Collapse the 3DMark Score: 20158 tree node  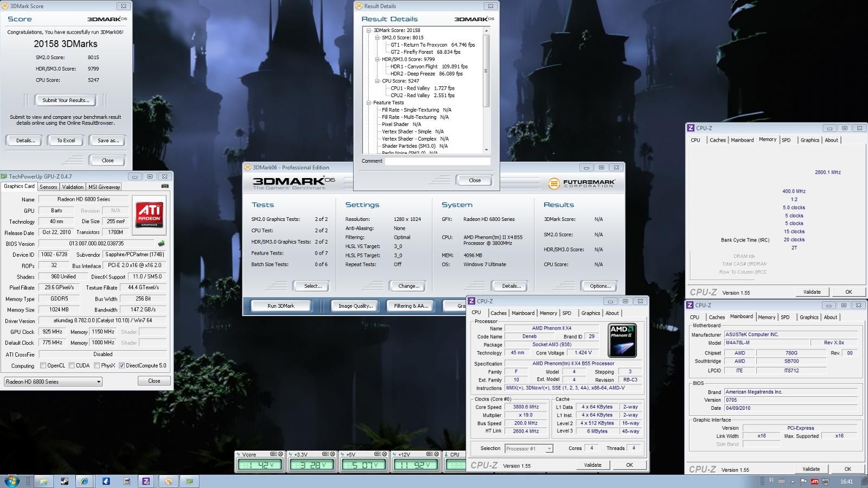[369, 30]
